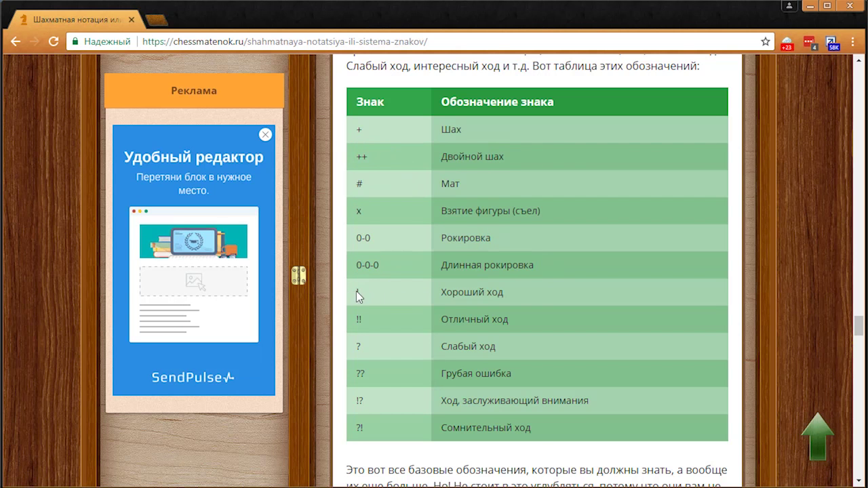Open the extension with the 58K badge
The image size is (868, 488).
pos(833,43)
